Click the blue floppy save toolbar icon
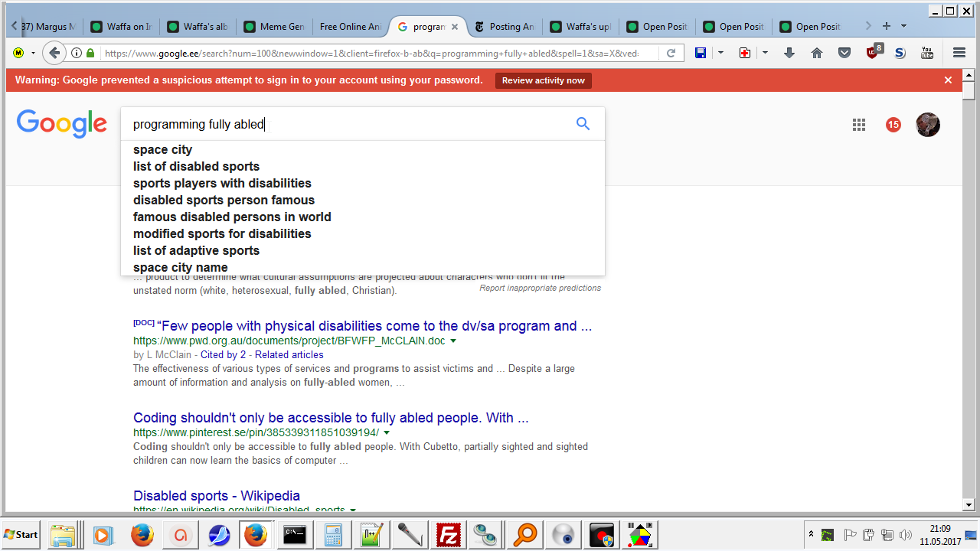This screenshot has height=551, width=980. click(x=701, y=53)
